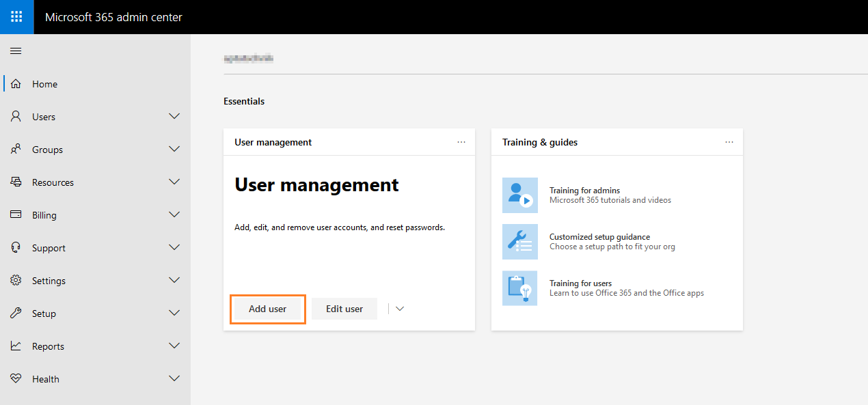The height and width of the screenshot is (405, 868).
Task: Expand the Reports section chevron
Action: coord(174,346)
